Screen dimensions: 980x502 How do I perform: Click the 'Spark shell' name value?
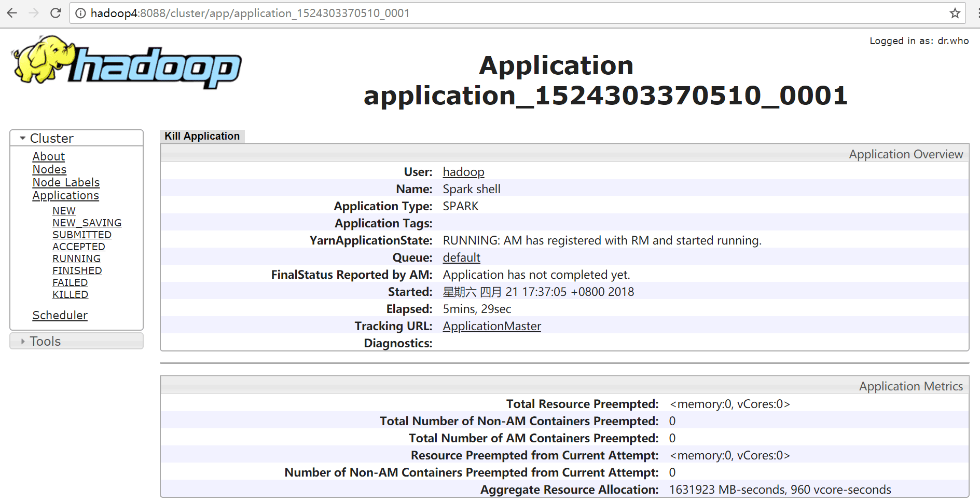472,189
